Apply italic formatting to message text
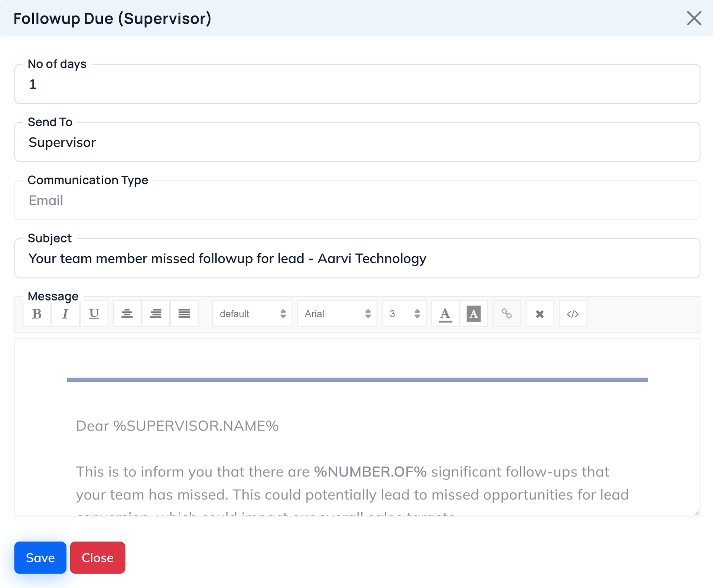Screen dimensions: 713x588 point(65,314)
